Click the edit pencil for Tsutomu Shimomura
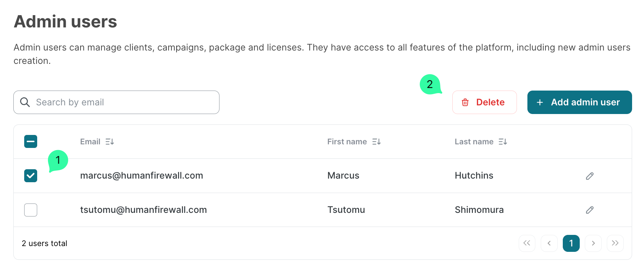This screenshot has width=644, height=267. tap(589, 210)
